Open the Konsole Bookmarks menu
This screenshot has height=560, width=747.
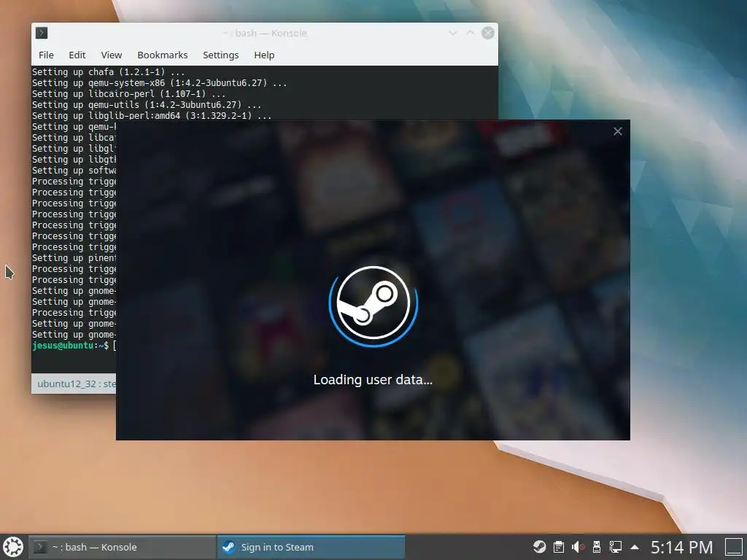(163, 55)
